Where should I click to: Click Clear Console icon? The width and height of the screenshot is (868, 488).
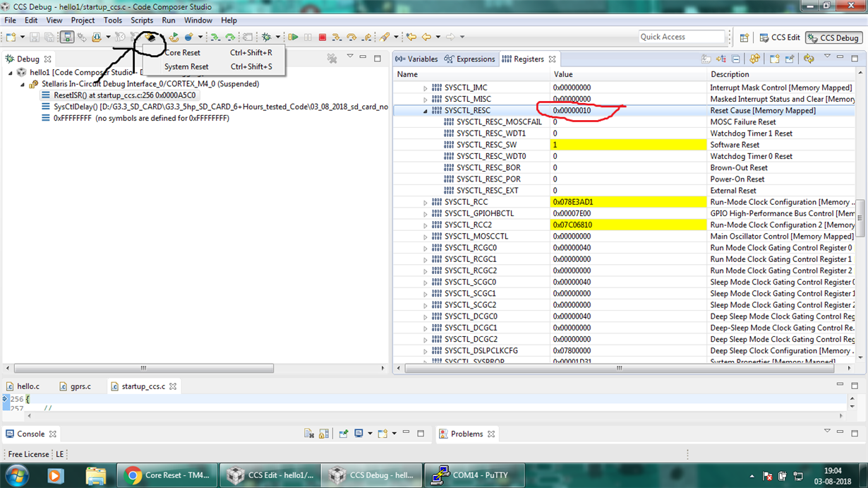point(308,434)
